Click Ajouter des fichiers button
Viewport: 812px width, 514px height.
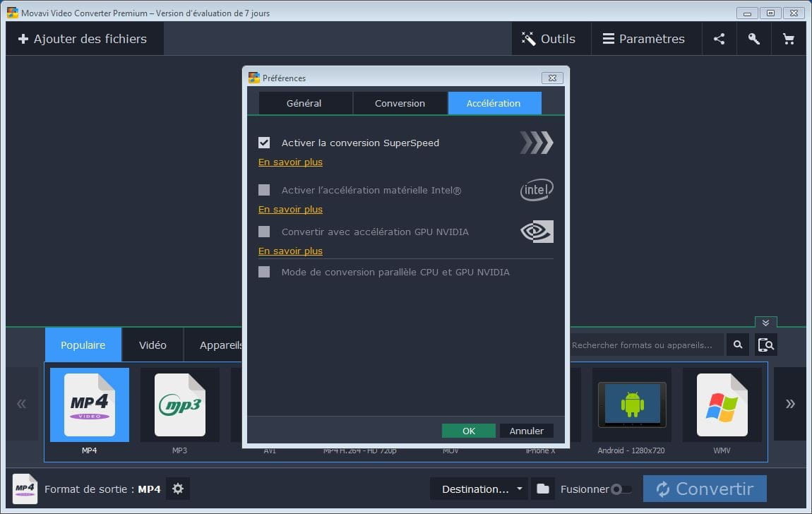[x=85, y=39]
